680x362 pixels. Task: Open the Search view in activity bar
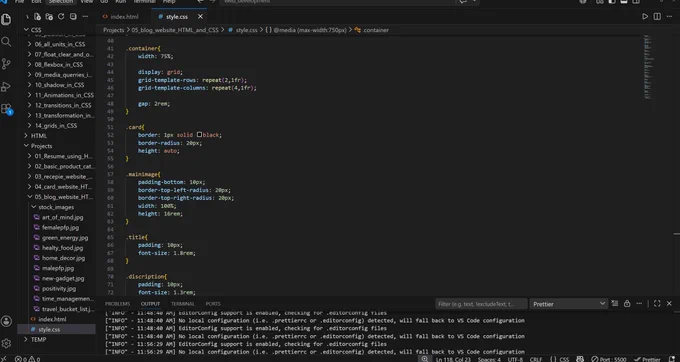point(6,42)
